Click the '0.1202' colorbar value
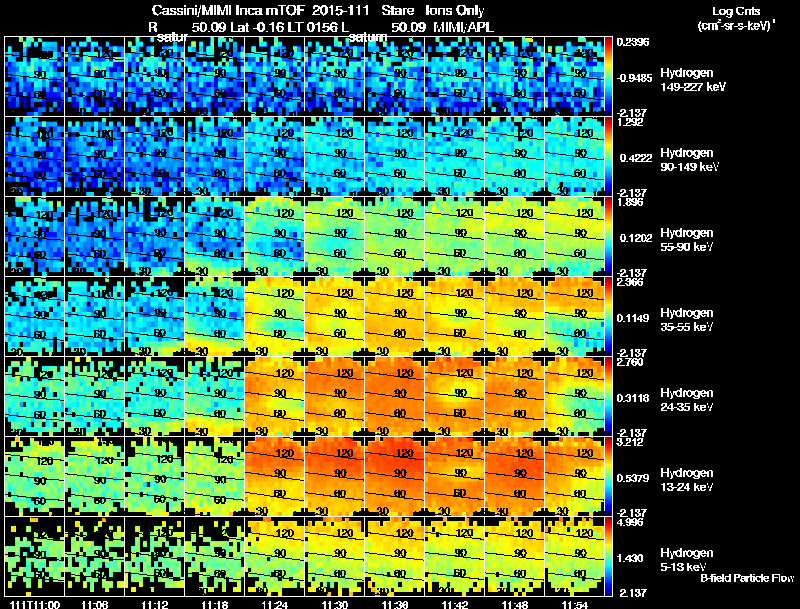The width and height of the screenshot is (800, 609). pyautogui.click(x=636, y=238)
